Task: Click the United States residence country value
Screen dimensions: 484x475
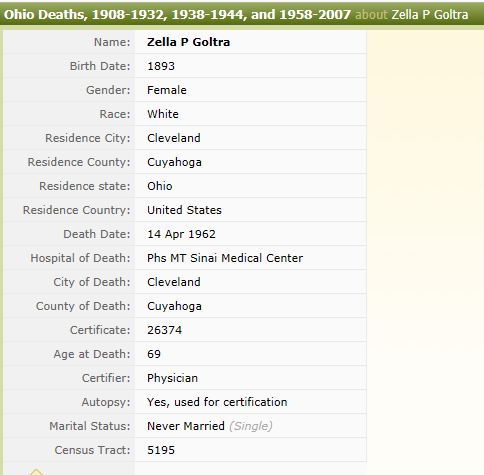Action: (x=184, y=210)
